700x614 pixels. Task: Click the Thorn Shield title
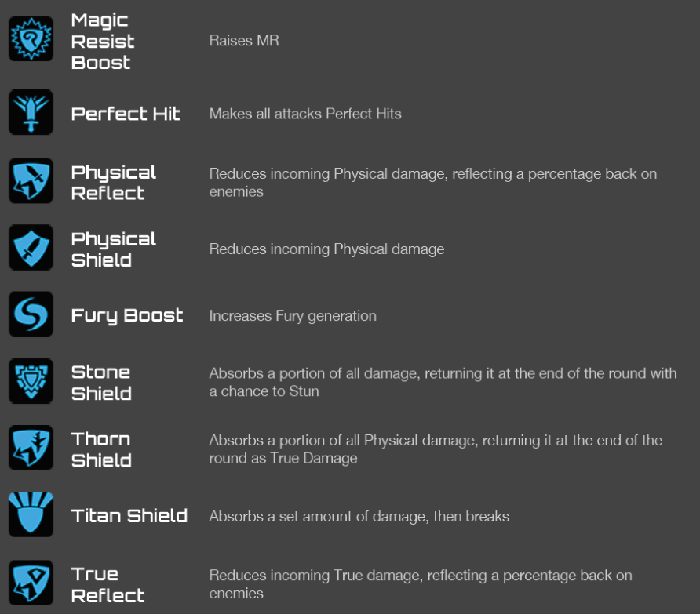point(101,449)
